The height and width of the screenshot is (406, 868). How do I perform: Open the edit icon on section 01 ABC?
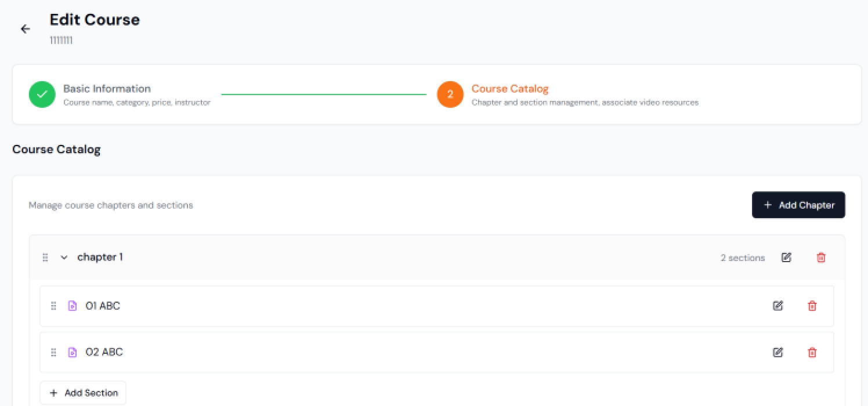pyautogui.click(x=777, y=306)
